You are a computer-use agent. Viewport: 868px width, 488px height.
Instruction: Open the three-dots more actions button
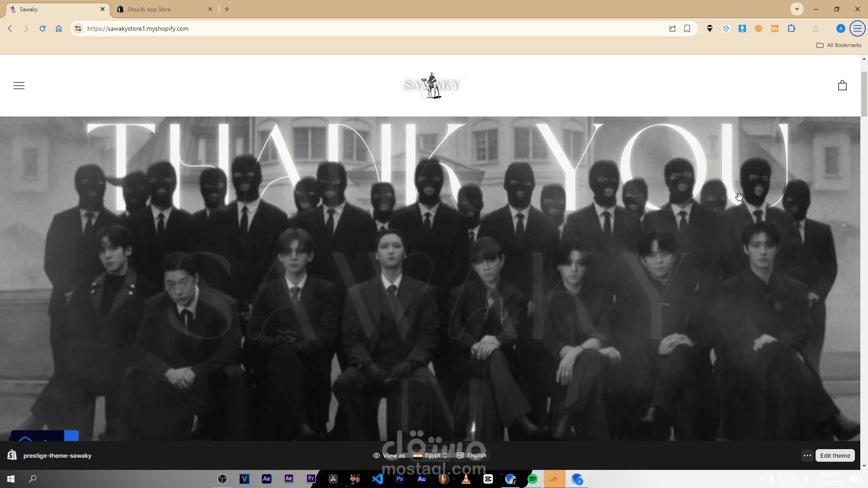[807, 455]
